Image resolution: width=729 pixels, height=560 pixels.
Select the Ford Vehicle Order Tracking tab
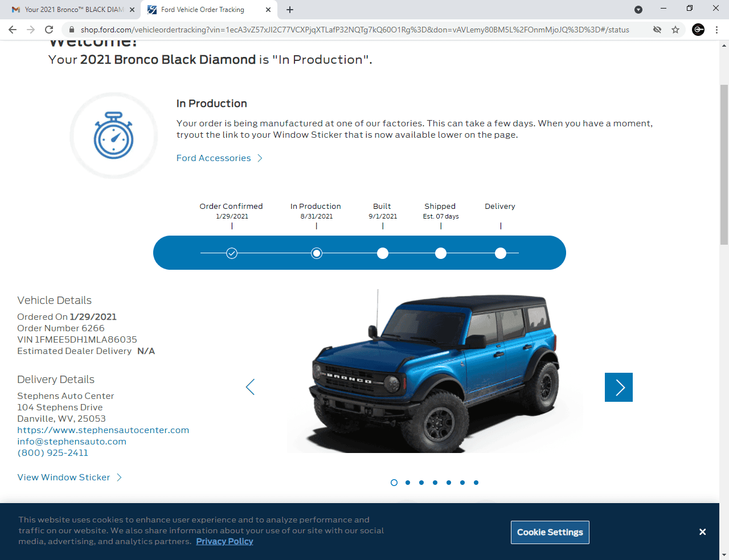pos(208,10)
